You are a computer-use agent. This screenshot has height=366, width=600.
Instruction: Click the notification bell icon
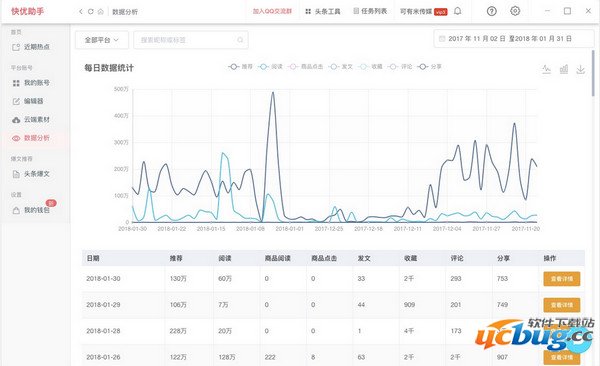458,11
